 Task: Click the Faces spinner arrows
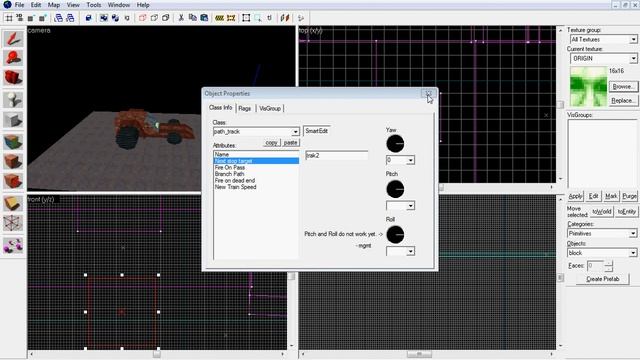[x=609, y=266]
